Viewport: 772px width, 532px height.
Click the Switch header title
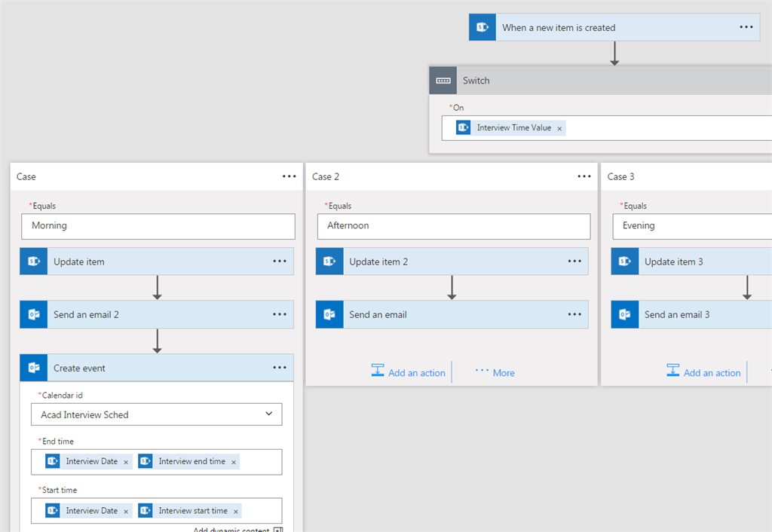(476, 81)
